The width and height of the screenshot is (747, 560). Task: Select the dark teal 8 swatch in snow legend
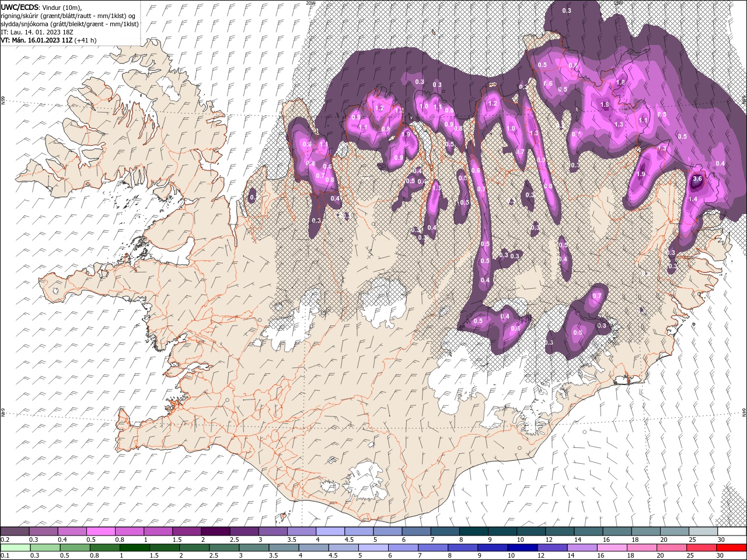tap(473, 531)
